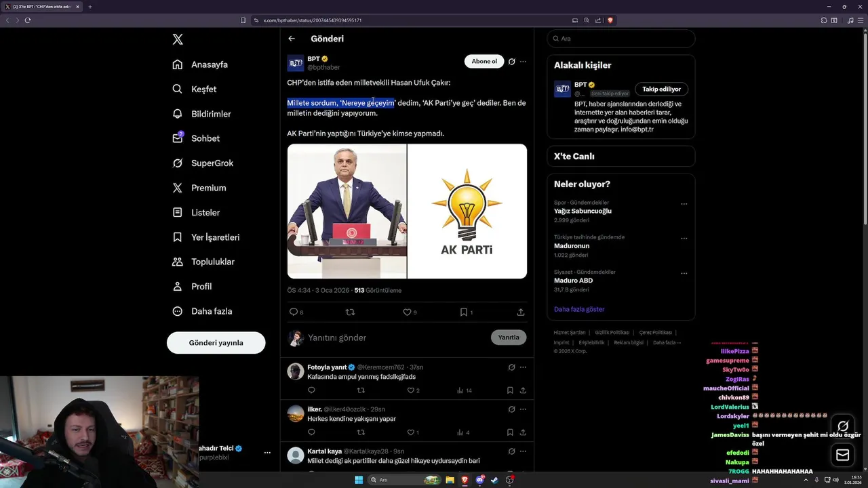
Task: Click Grok icon on Fotoyla yanıt reply
Action: coord(512,367)
